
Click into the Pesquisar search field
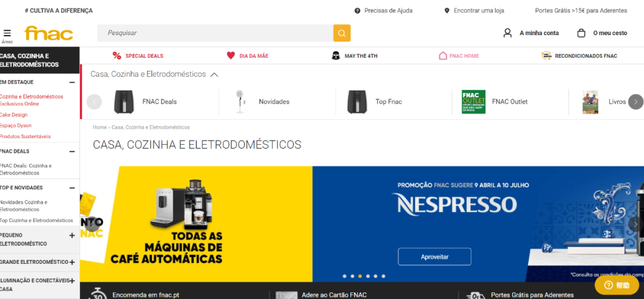pos(215,33)
